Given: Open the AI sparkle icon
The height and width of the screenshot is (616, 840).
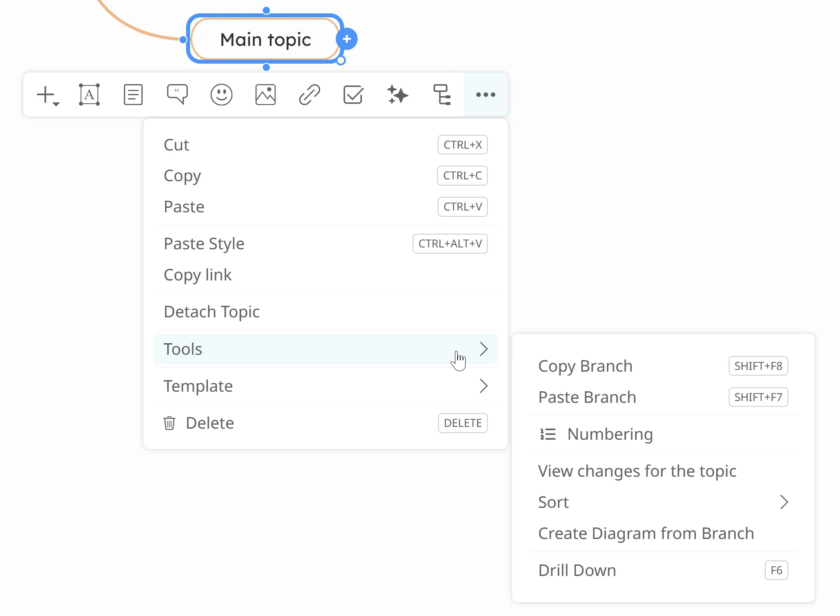Looking at the screenshot, I should coord(397,95).
